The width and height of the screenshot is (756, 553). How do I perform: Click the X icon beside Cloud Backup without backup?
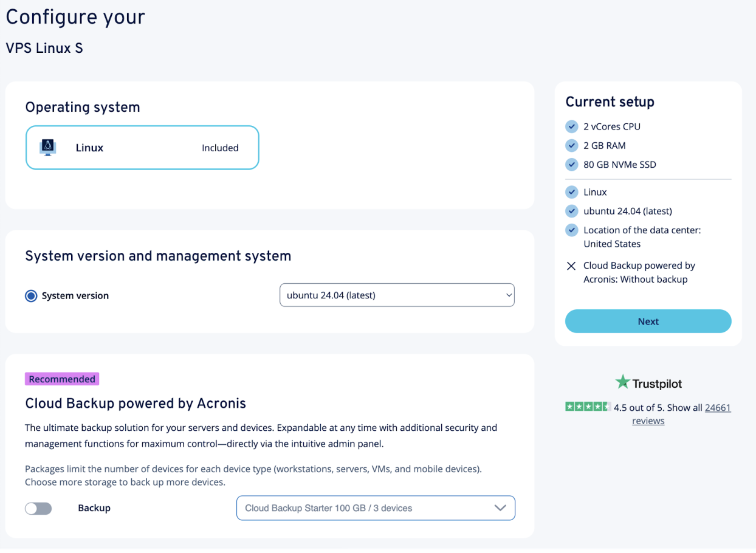coord(571,266)
